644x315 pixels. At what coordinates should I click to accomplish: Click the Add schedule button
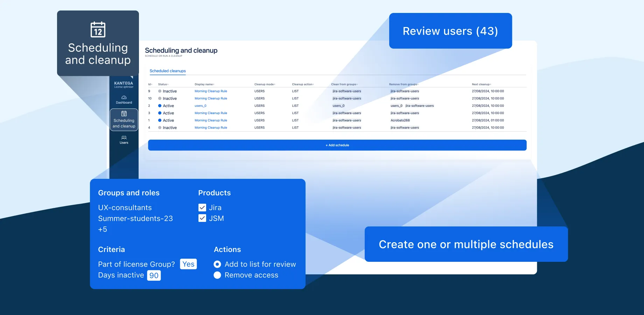pyautogui.click(x=337, y=145)
